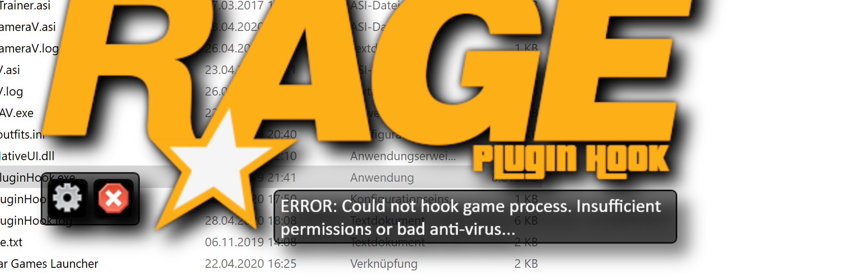Screen dimensions: 868x279
Task: Select the outfits.ini file
Action: [22, 135]
